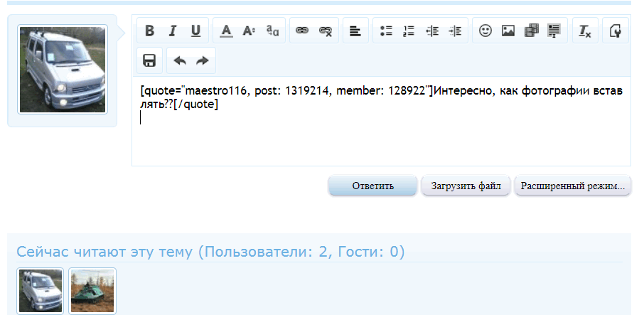
Task: Open the text alignment dropdown
Action: (355, 31)
